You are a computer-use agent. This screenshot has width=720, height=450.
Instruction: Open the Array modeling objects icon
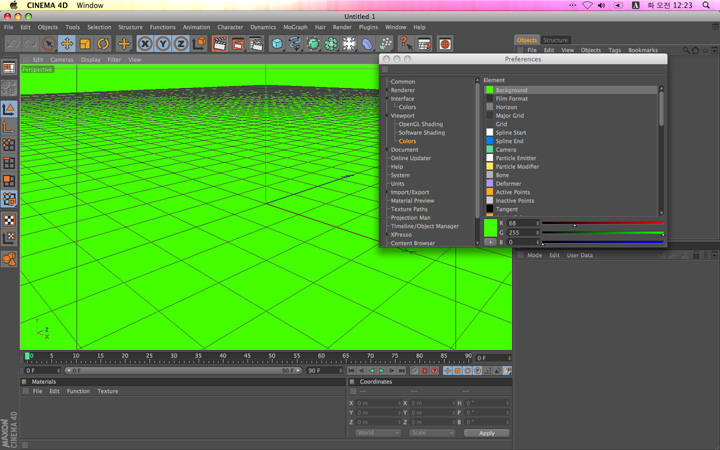point(331,44)
